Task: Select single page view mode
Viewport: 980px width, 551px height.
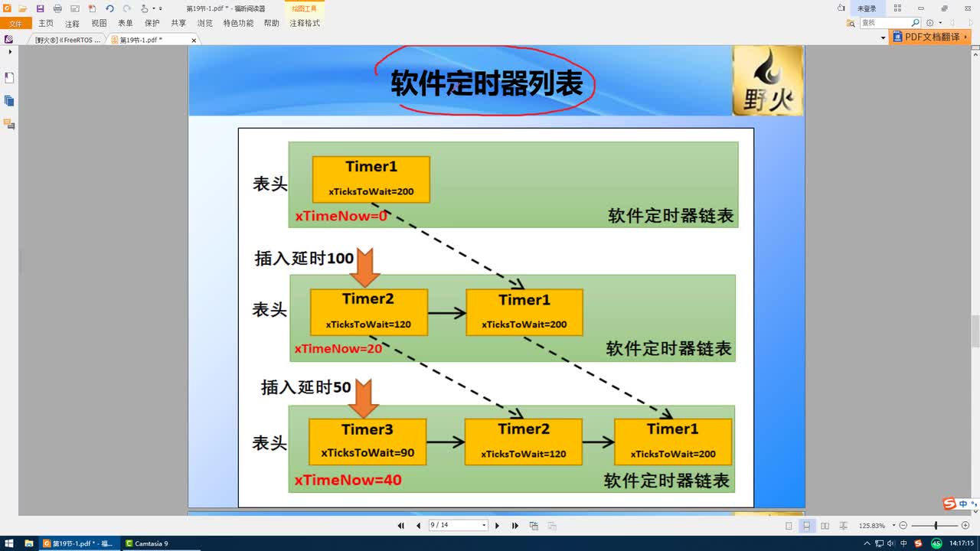Action: click(x=789, y=526)
